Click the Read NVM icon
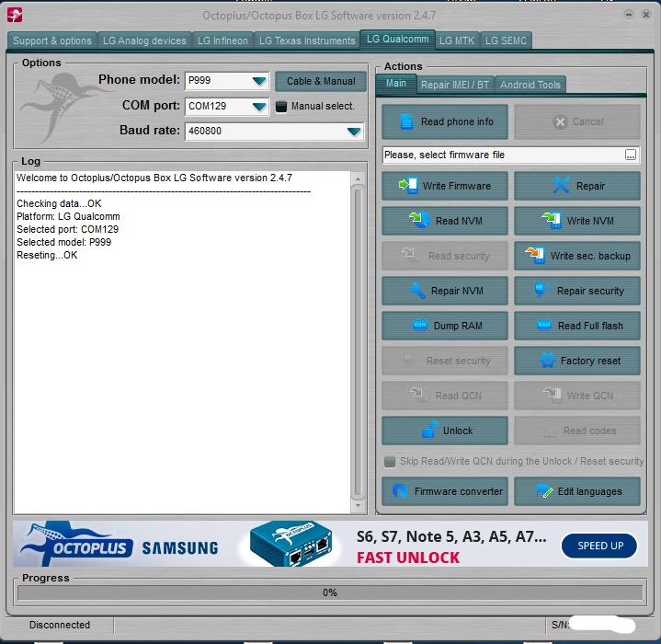The height and width of the screenshot is (644, 661). tap(419, 220)
